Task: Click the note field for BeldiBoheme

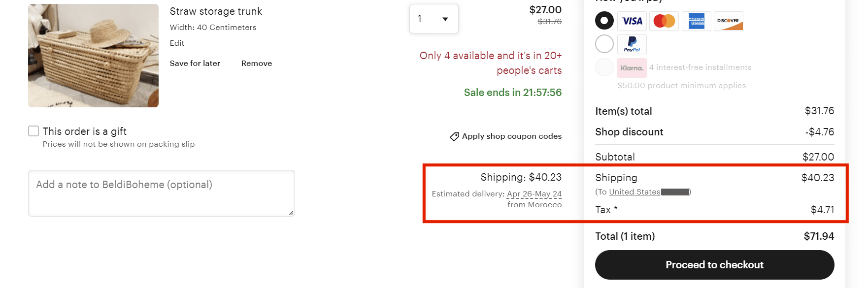Action: [x=161, y=192]
